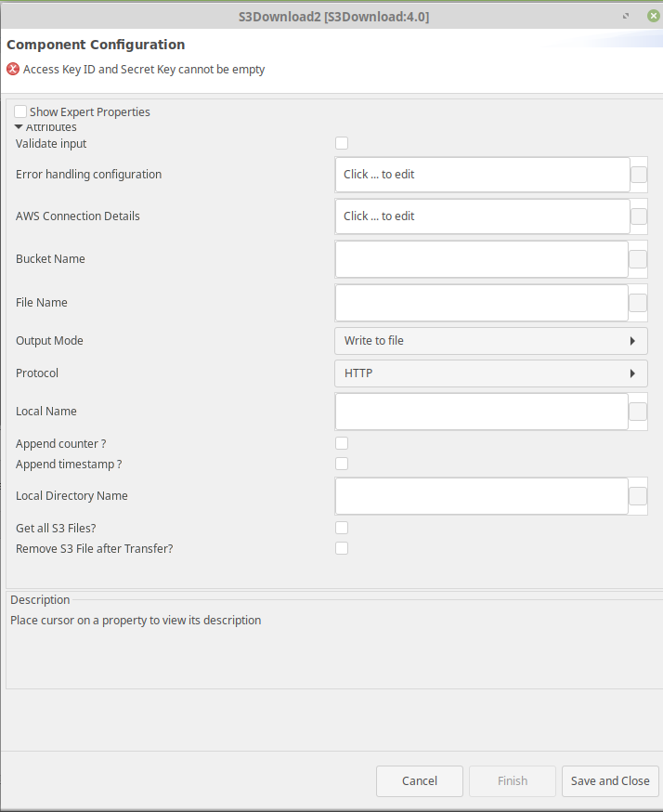Viewport: 663px width, 812px height.
Task: Check Remove S3 File after Transfer
Action: point(342,548)
